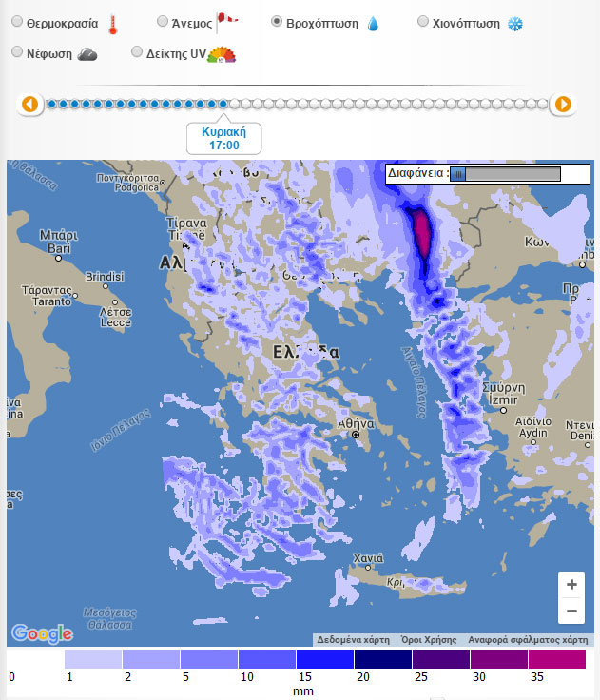Click the Google logo on map
600x700 pixels.
pos(42,633)
